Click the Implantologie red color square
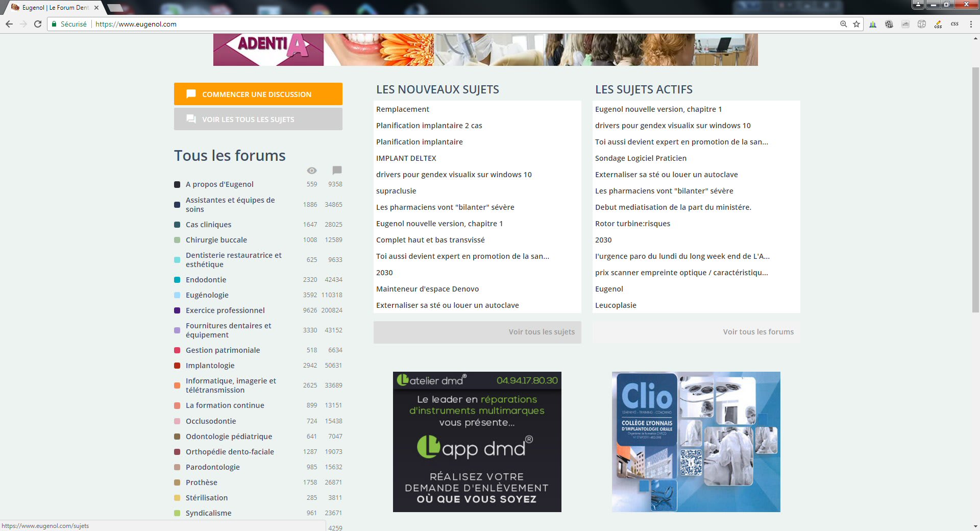 [x=177, y=366]
